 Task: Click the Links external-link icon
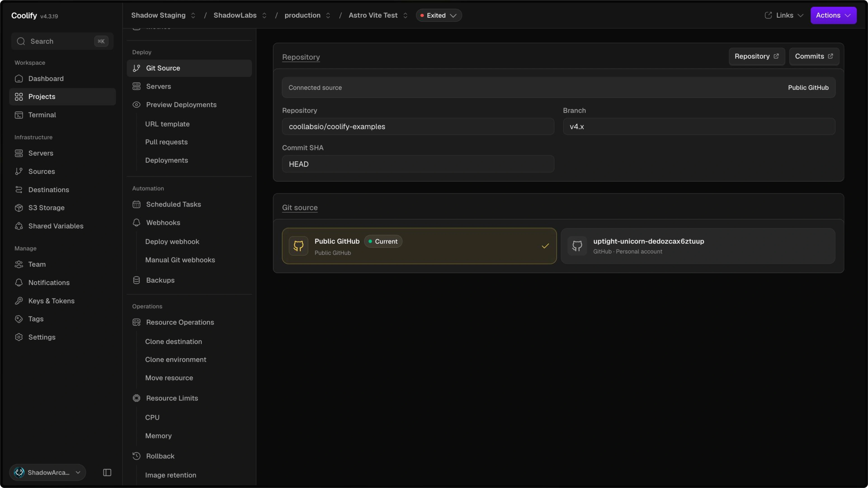pos(768,15)
